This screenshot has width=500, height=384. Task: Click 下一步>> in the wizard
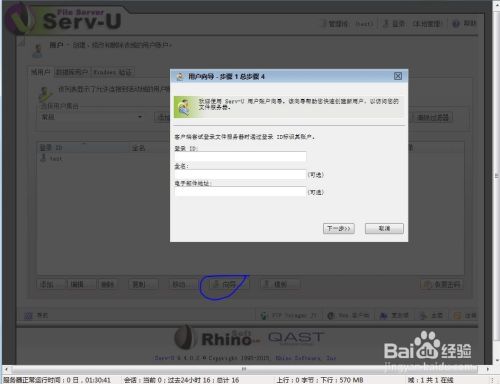pos(339,228)
